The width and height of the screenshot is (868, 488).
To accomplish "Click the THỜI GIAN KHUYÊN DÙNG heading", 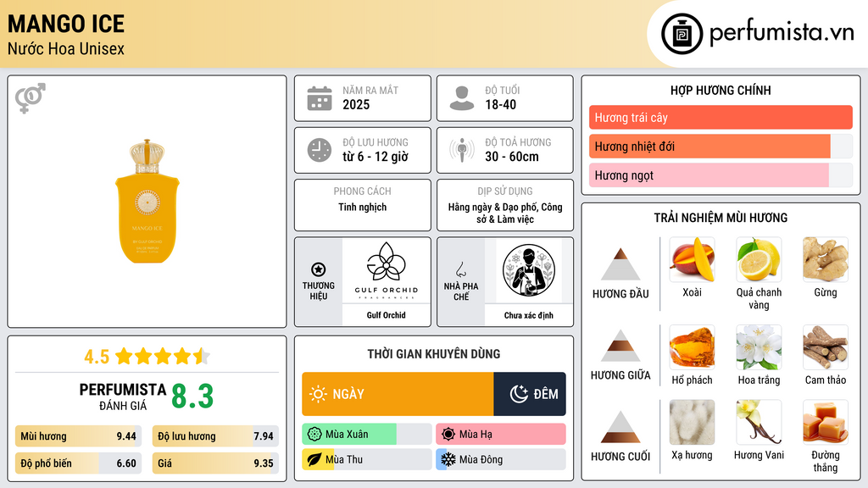I will 434,354.
